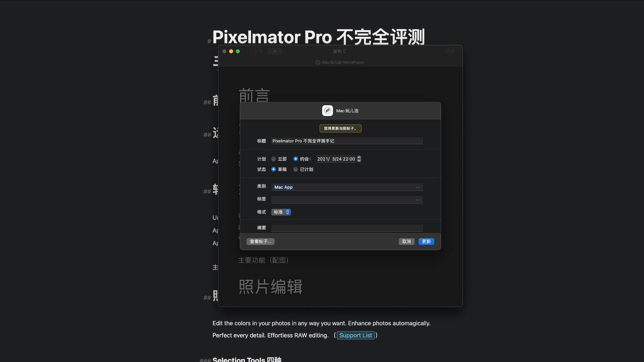This screenshot has height=362, width=644.
Task: Choose the 已计划 scheduled status radio button
Action: [x=296, y=169]
